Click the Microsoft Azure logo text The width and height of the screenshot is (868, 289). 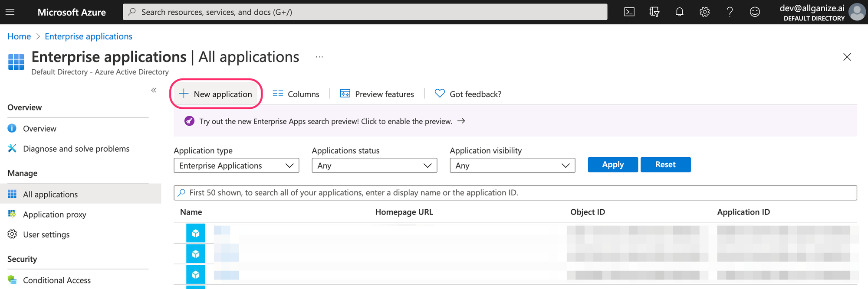(x=72, y=12)
